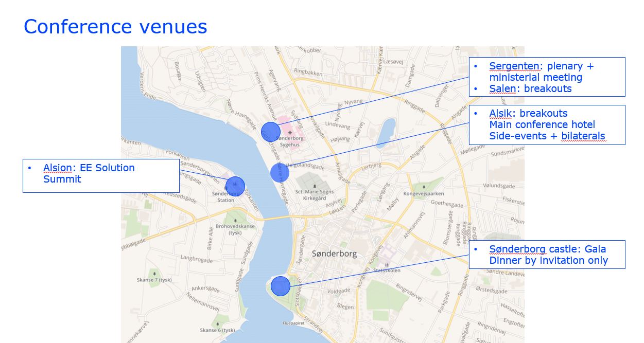Click the "Salen: breakouts" bullet text
Screen dimensions: 644x343
click(530, 88)
